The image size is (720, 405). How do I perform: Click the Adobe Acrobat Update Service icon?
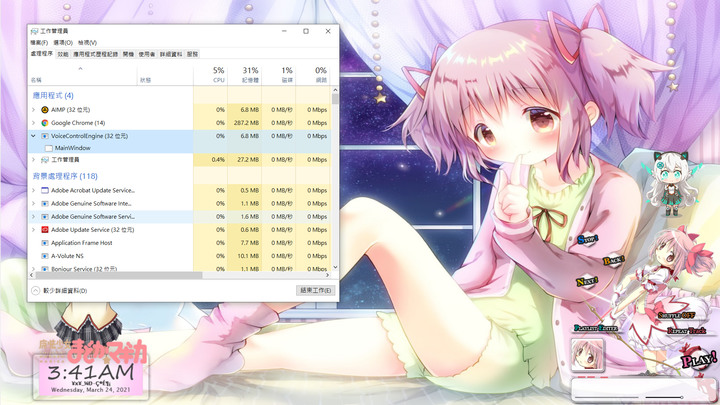pos(45,190)
